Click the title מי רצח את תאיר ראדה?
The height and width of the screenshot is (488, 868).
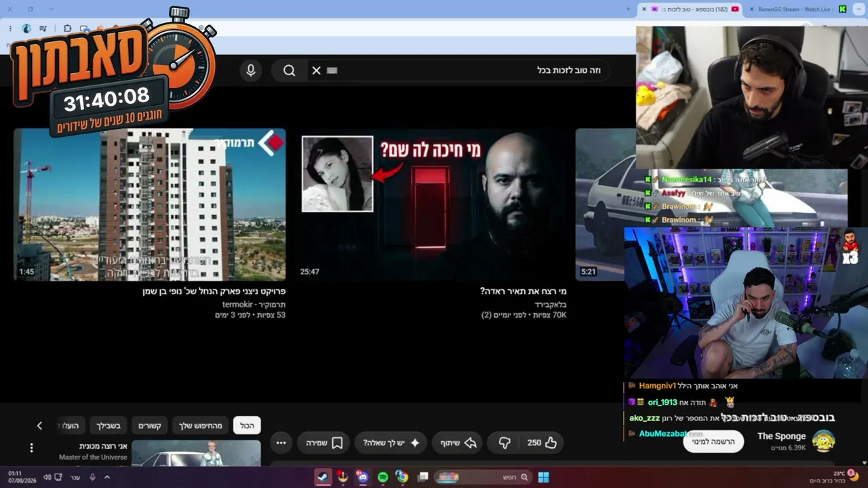(523, 291)
